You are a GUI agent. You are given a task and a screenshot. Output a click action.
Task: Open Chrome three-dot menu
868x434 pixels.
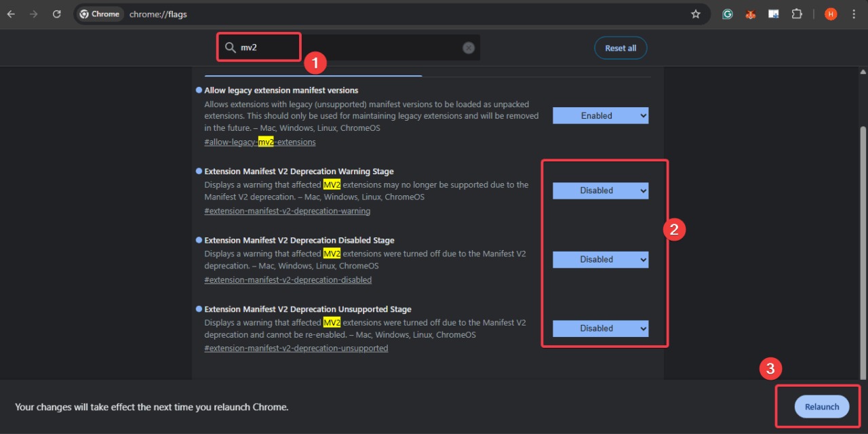[853, 14]
